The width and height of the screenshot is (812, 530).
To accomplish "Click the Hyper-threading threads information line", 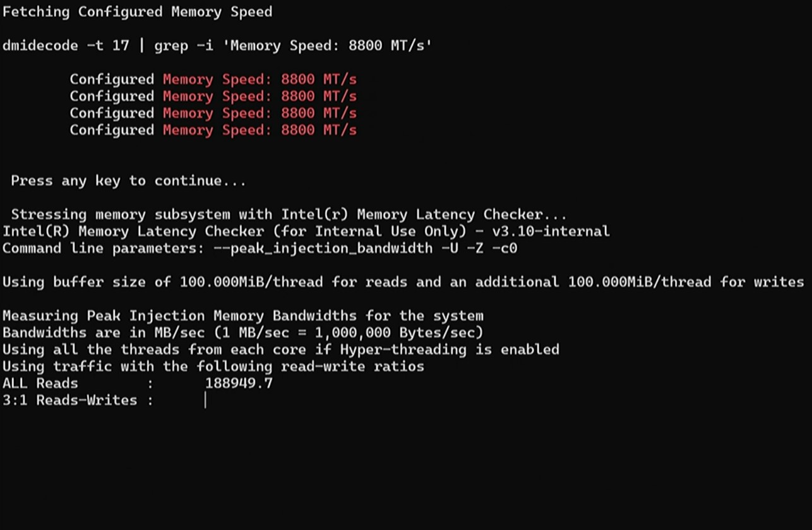I will pyautogui.click(x=280, y=350).
